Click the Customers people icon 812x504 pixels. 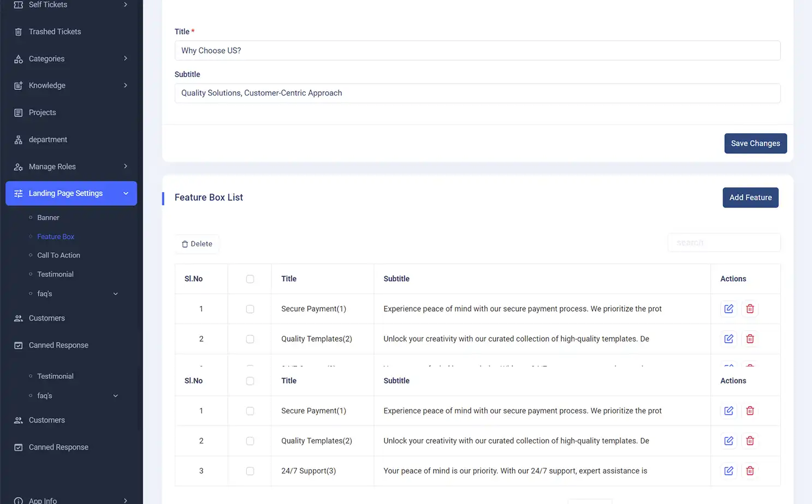point(18,318)
